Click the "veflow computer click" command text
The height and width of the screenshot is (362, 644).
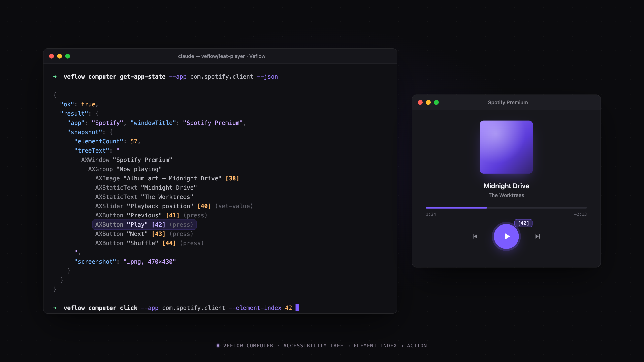[x=100, y=308]
